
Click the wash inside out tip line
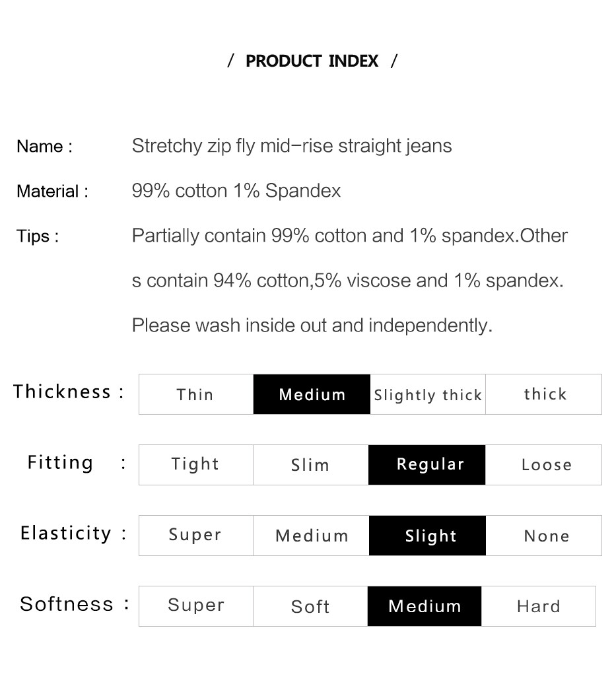tap(312, 325)
